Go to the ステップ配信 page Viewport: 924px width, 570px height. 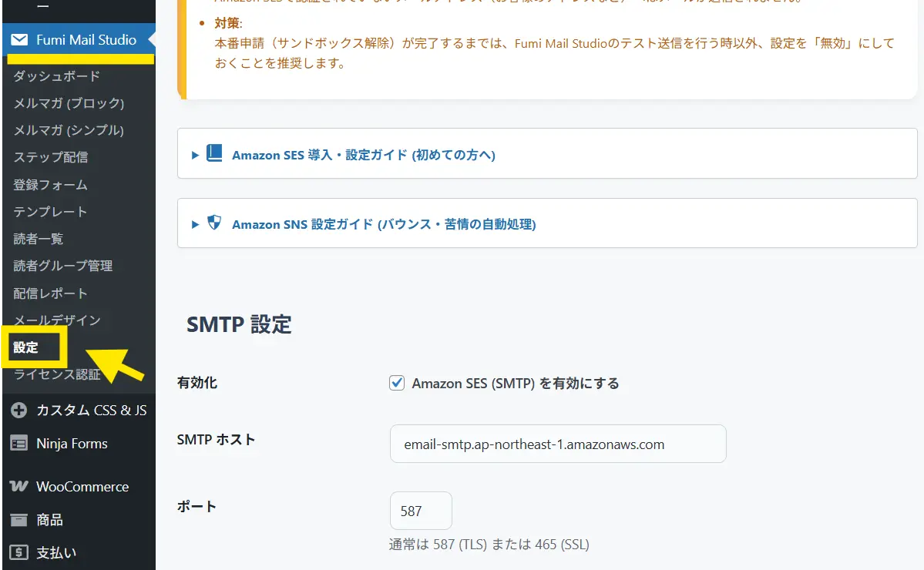tap(51, 157)
